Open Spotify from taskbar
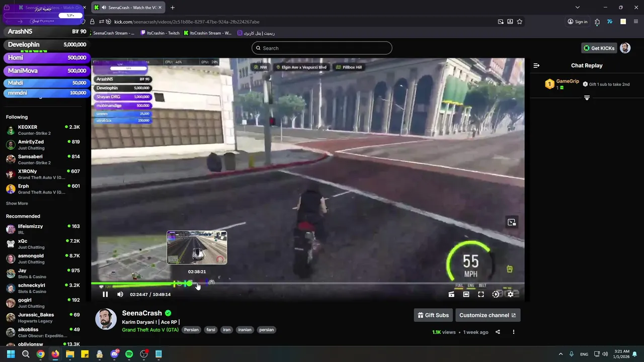Screen dimensions: 644x362 tap(129, 354)
